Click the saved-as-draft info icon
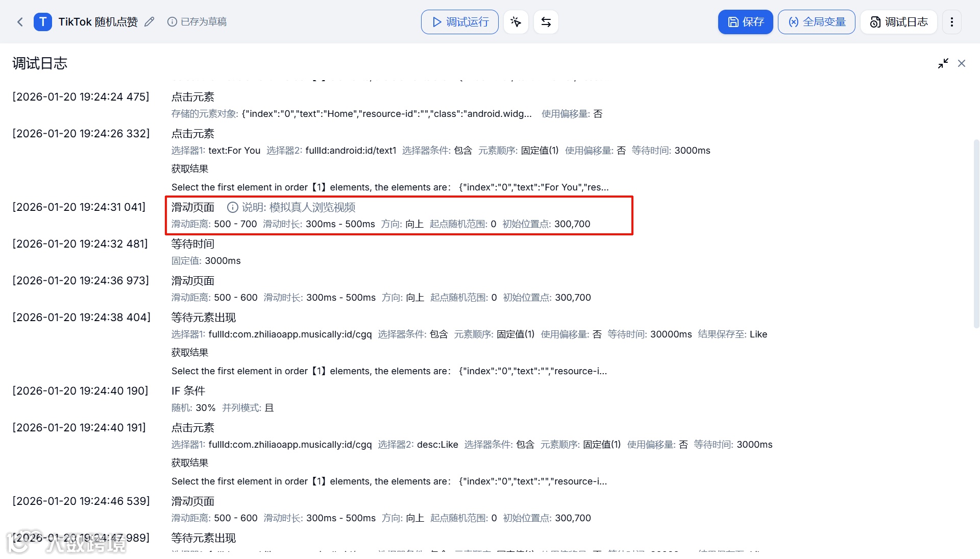Screen dimensions: 980x559 point(172,22)
